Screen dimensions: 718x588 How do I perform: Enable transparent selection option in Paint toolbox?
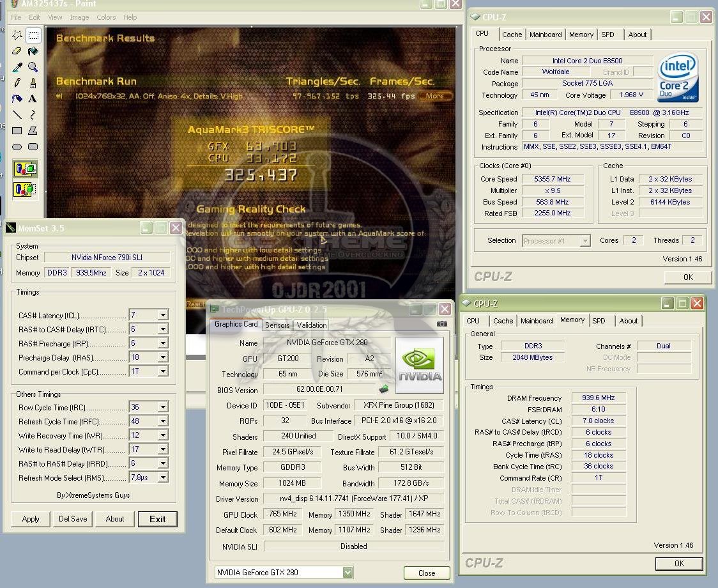(25, 189)
